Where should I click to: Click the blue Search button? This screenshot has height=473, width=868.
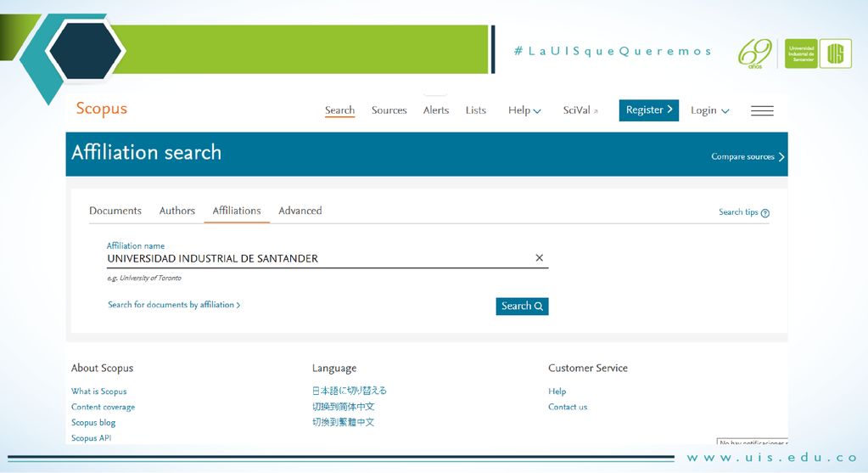pyautogui.click(x=522, y=306)
